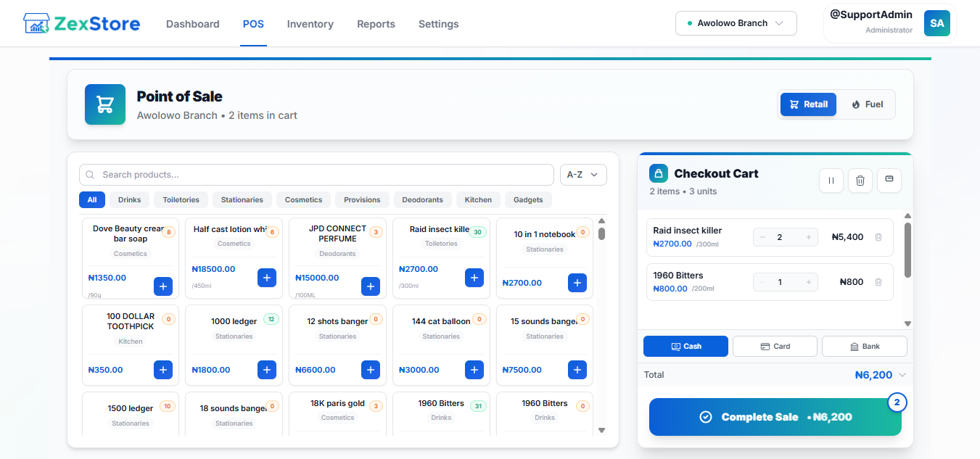Hold the current cart with pause icon
The width and height of the screenshot is (980, 459).
tap(831, 181)
